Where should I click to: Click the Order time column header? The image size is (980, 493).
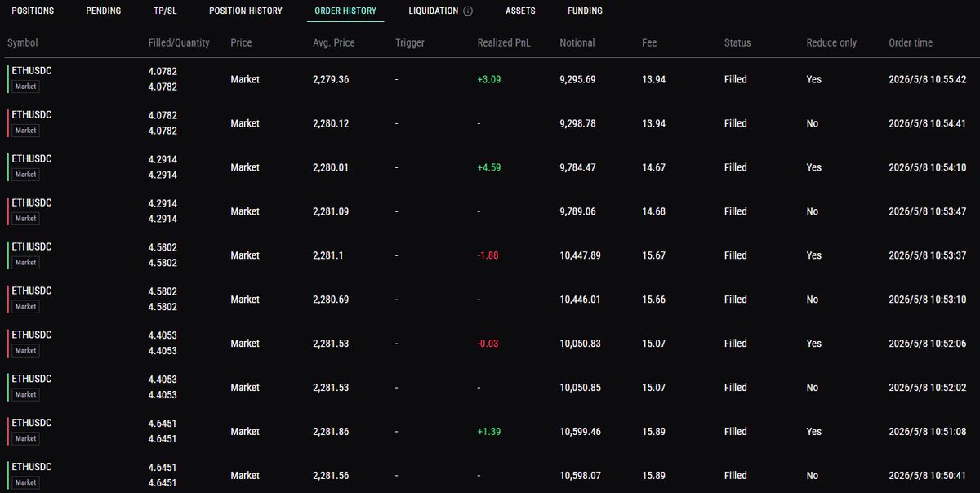click(x=911, y=42)
